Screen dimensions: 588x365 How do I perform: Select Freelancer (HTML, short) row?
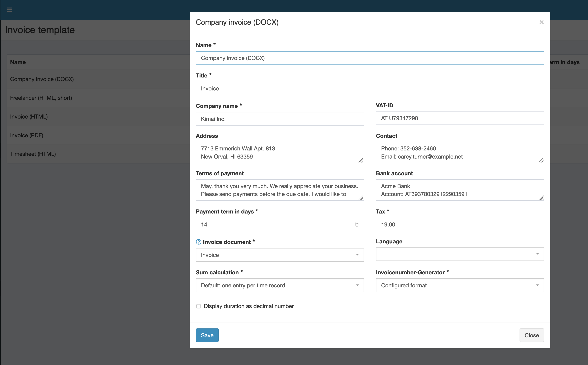tap(99, 98)
